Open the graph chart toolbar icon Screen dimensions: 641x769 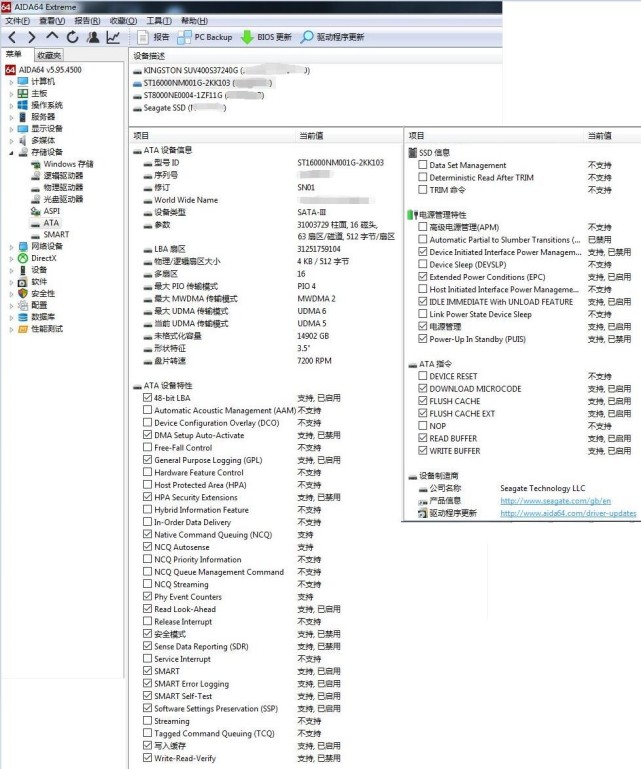click(113, 37)
